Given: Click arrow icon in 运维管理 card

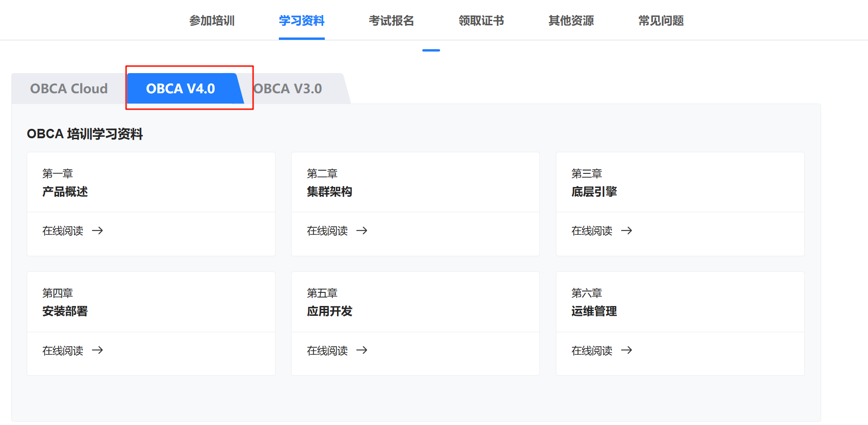Looking at the screenshot, I should point(627,350).
